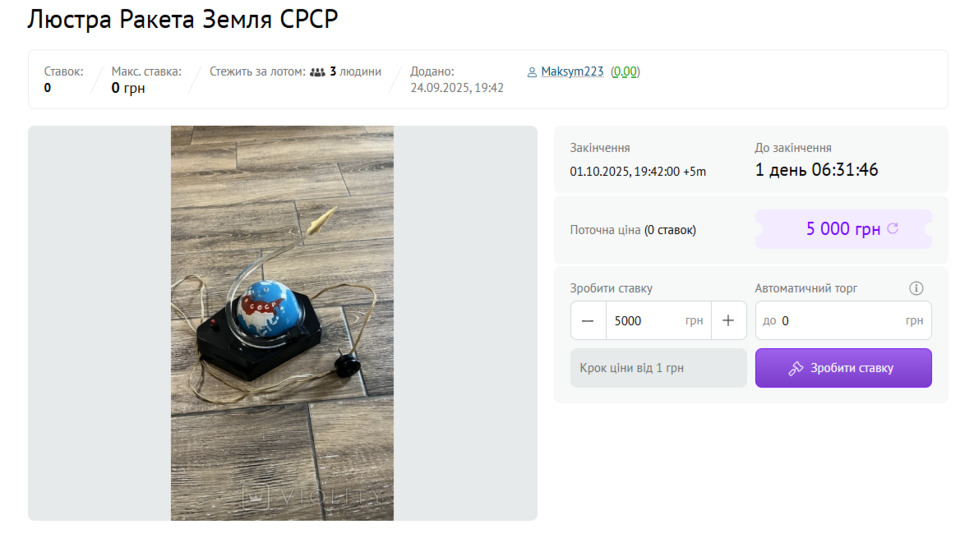Click the current price 5 000 грн badge
Image resolution: width=960 pixels, height=538 pixels.
click(x=843, y=229)
